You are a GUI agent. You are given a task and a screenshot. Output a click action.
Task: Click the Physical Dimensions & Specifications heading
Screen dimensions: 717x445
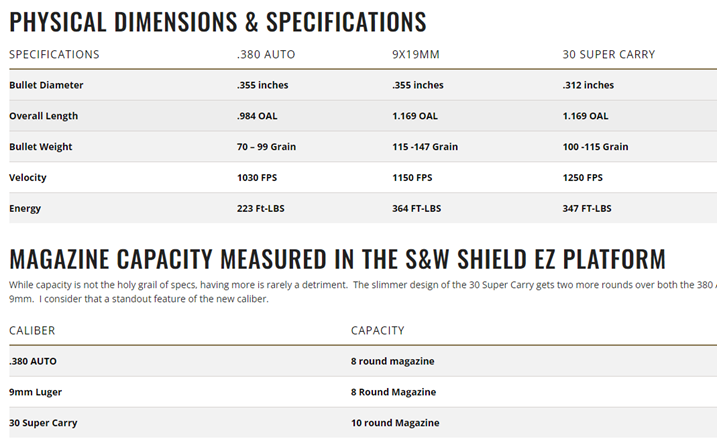coord(217,21)
